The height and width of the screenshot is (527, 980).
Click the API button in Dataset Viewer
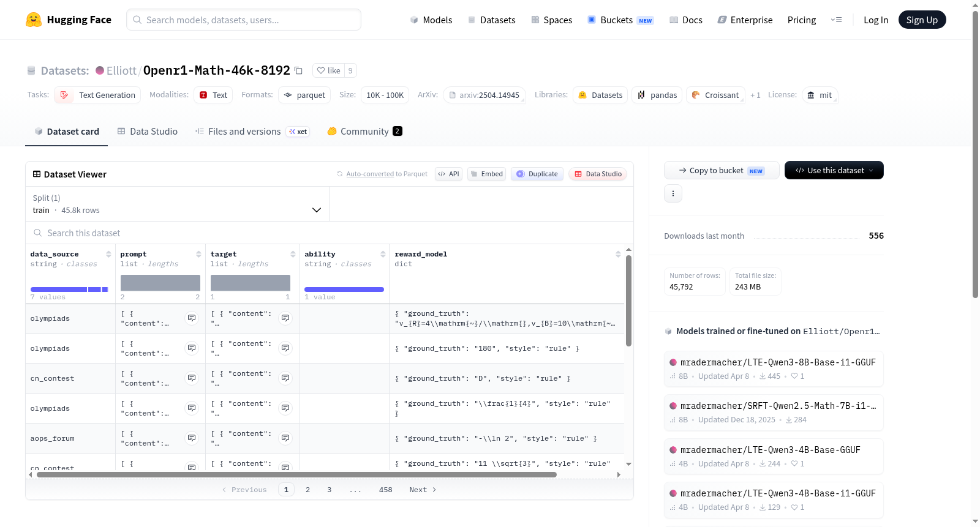tap(448, 174)
